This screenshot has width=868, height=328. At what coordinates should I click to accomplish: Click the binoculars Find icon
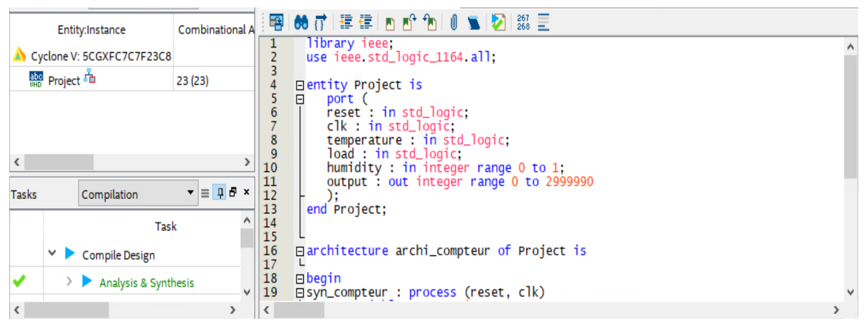click(x=301, y=22)
